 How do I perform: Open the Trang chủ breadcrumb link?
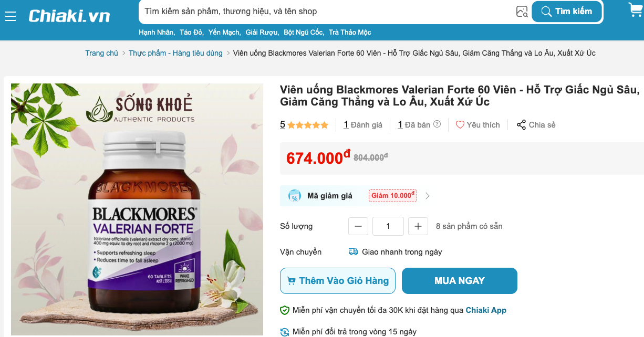(x=102, y=53)
